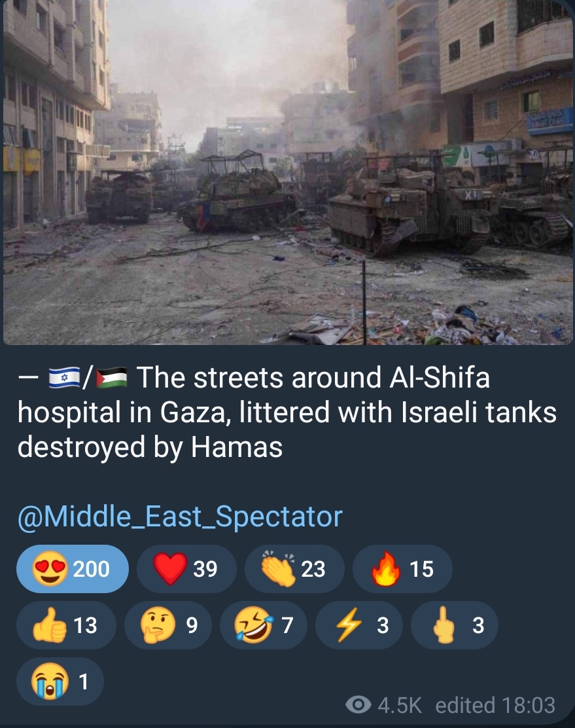
Task: Click the edited 18:03 timestamp
Action: tap(495, 705)
